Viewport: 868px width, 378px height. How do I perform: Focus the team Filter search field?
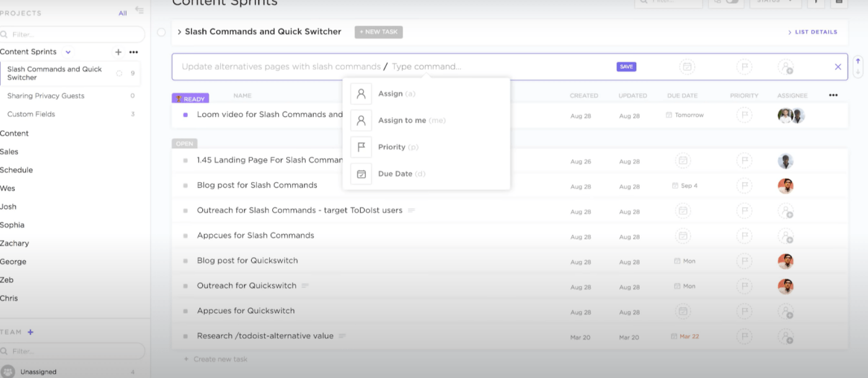point(73,351)
